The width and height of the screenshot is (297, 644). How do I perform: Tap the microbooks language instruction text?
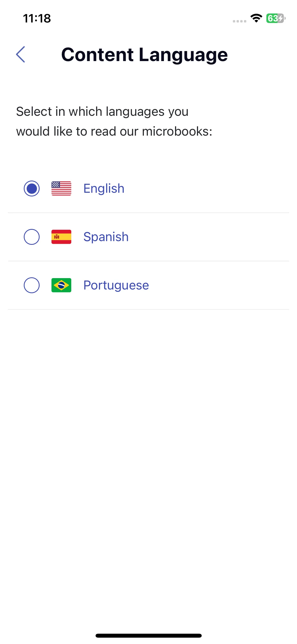tap(114, 121)
